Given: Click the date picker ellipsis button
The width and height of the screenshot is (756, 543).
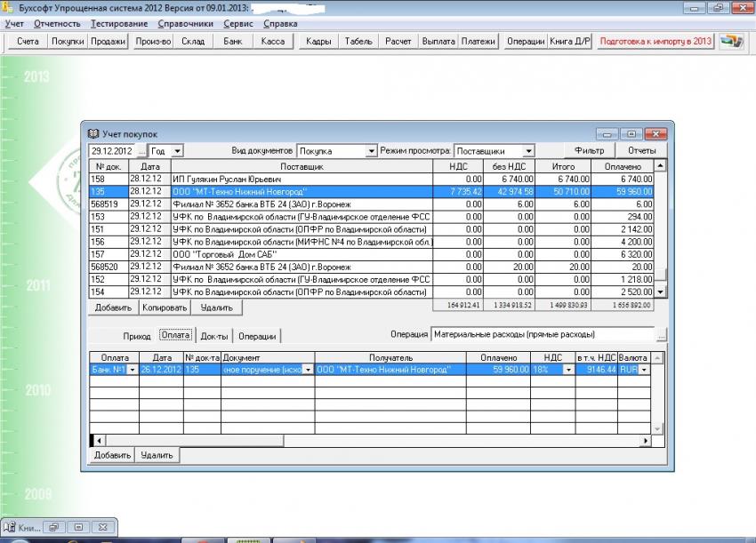Looking at the screenshot, I should [141, 151].
